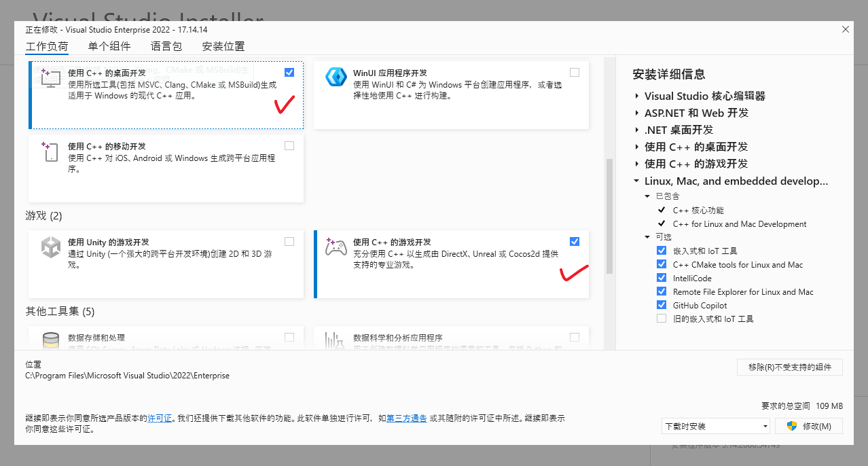Select the 使用 C++ 的游戏开发 workload card title
This screenshot has height=466, width=868.
tap(393, 242)
